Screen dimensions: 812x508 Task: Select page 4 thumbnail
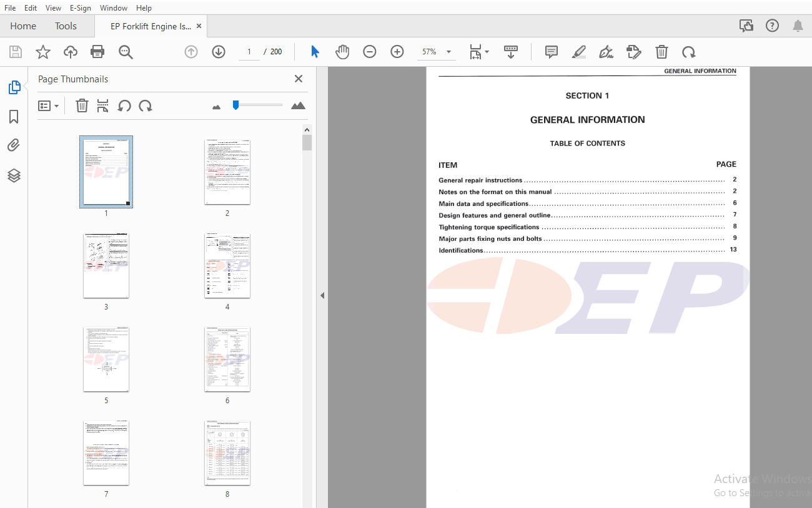[x=227, y=266]
